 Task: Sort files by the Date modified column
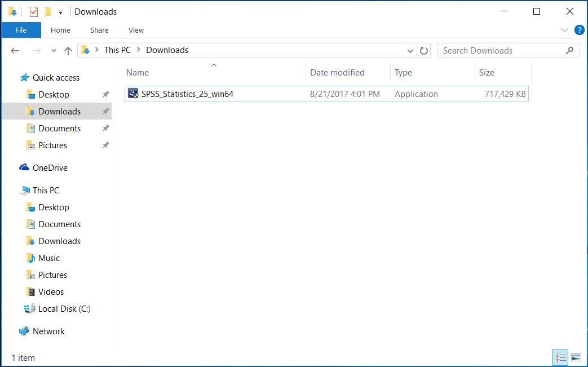point(337,73)
